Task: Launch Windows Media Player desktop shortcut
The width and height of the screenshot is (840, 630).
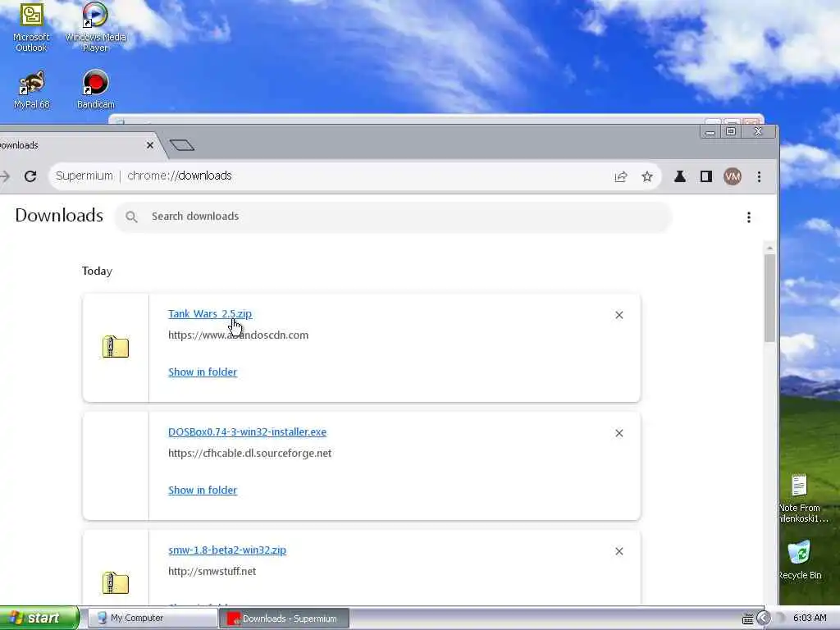Action: (95, 27)
